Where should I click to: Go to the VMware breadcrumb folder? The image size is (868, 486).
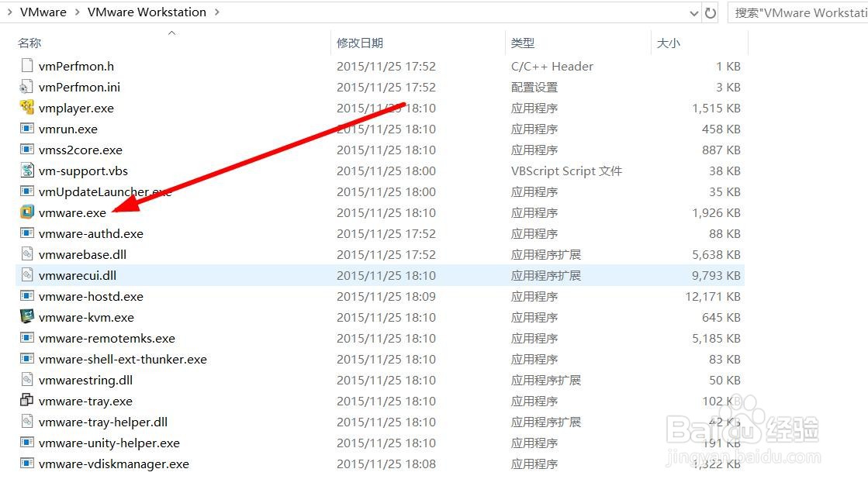point(43,12)
